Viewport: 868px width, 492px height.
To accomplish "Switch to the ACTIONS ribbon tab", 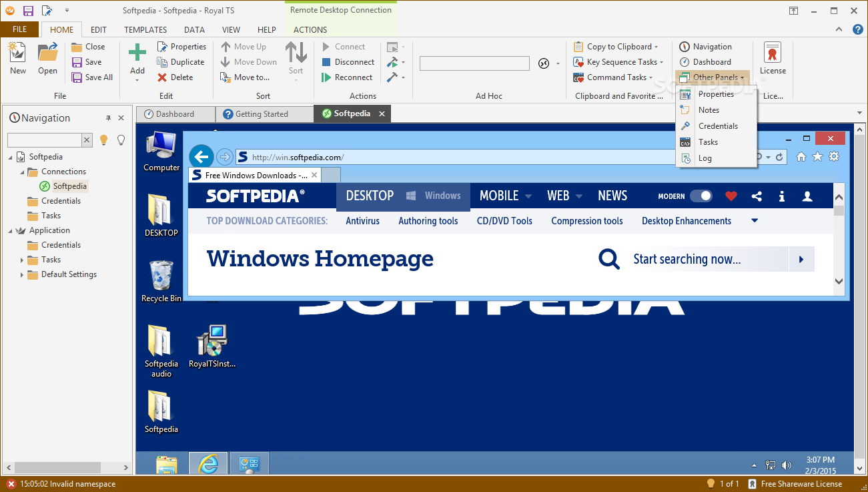I will pyautogui.click(x=310, y=30).
